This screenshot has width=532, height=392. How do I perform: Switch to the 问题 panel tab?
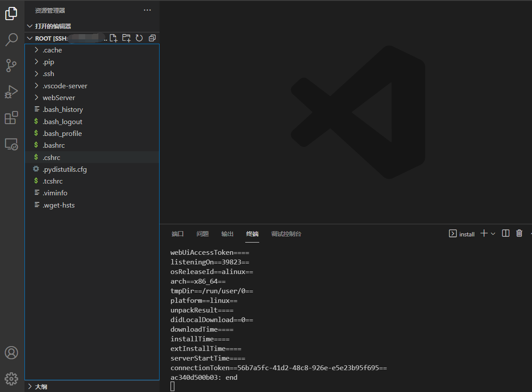point(202,234)
